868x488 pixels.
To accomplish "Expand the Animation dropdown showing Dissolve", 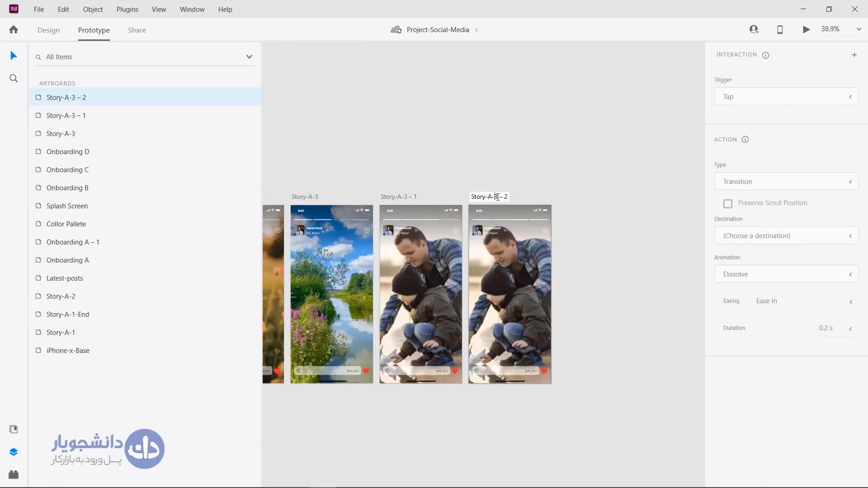I will 786,274.
